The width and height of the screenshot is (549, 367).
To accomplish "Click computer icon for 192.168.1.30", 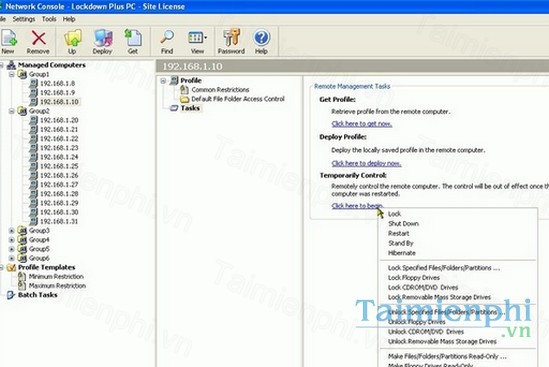I will pos(34,212).
